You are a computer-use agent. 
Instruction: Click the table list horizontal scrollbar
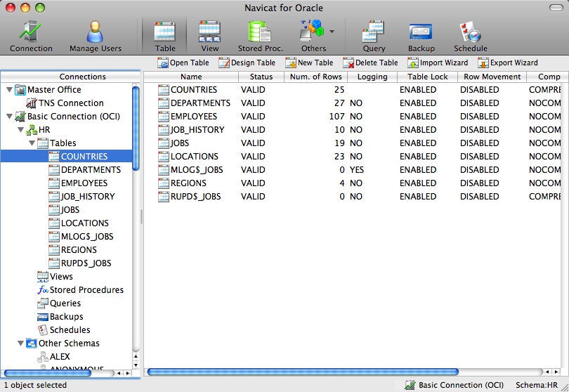pyautogui.click(x=303, y=372)
